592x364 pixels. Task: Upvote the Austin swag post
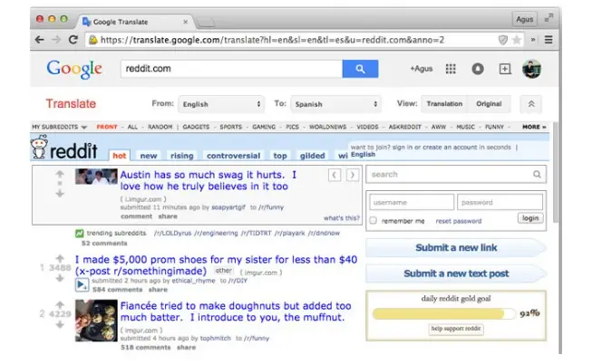[60, 174]
